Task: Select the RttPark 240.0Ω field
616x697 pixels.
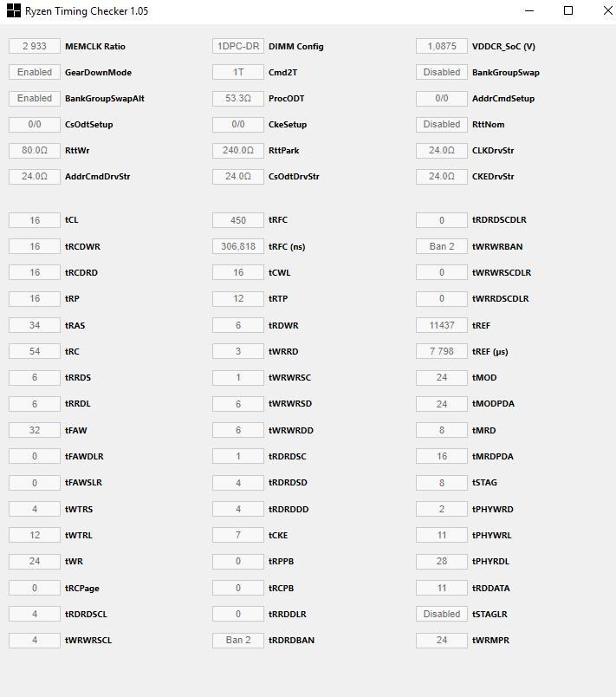Action: click(238, 151)
